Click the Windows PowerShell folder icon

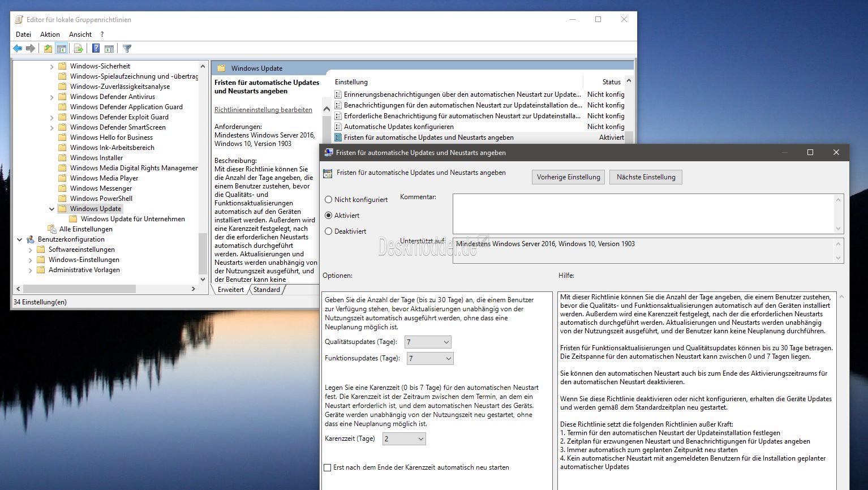tap(62, 199)
